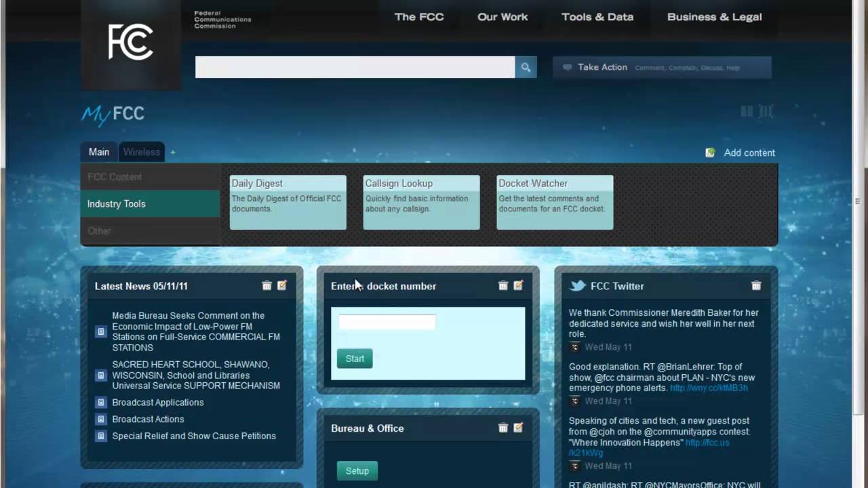Click the Add content icon
The height and width of the screenshot is (488, 868).
(x=710, y=152)
